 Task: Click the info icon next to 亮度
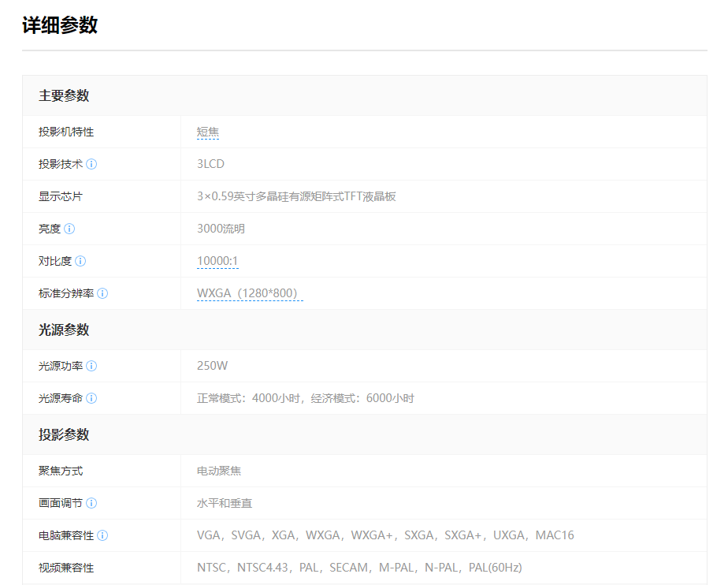tap(69, 229)
